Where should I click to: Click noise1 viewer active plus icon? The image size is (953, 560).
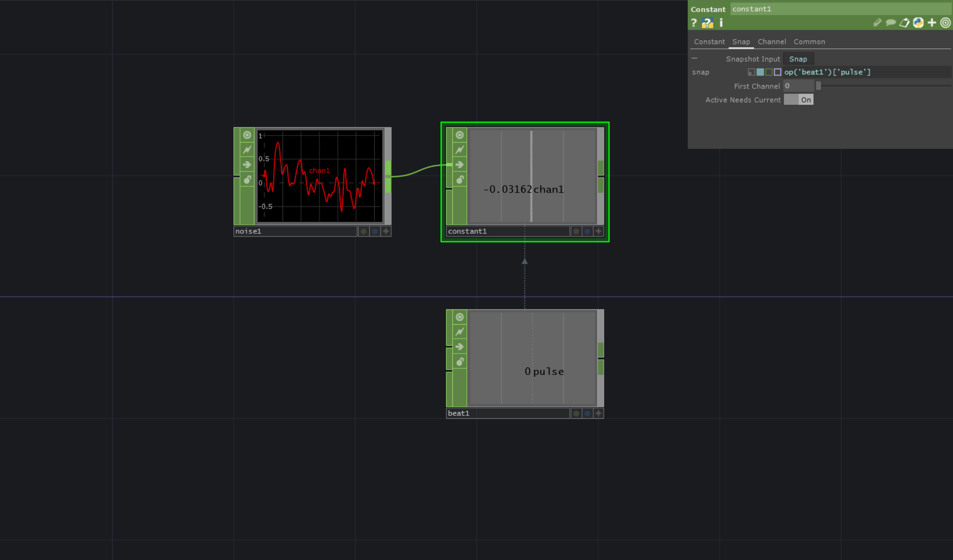tap(386, 231)
